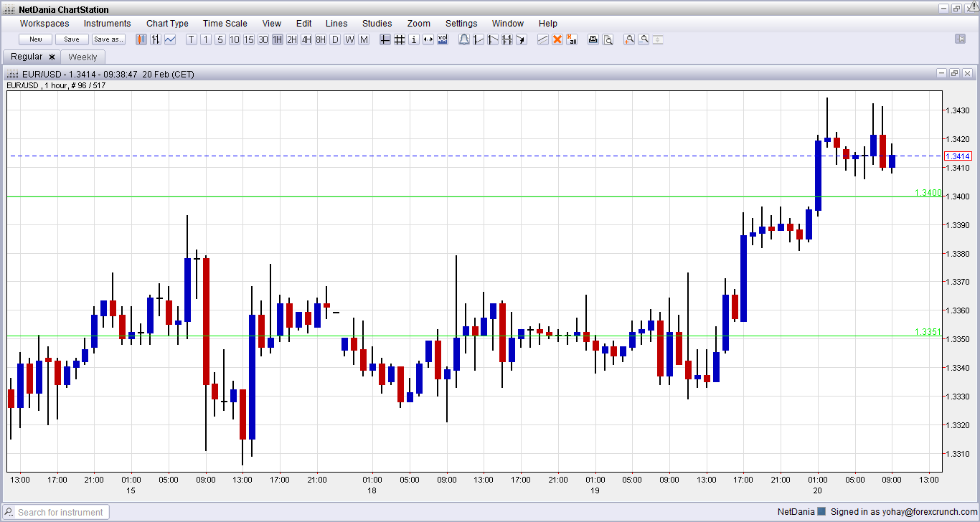Click the red 1.3414 current price label
Image resolution: width=980 pixels, height=522 pixels.
[x=958, y=156]
